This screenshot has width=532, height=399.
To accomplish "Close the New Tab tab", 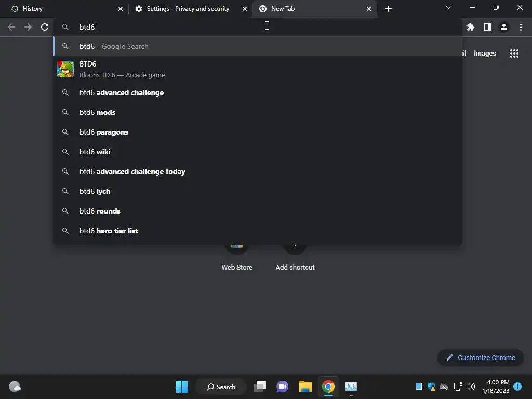I will [x=369, y=9].
